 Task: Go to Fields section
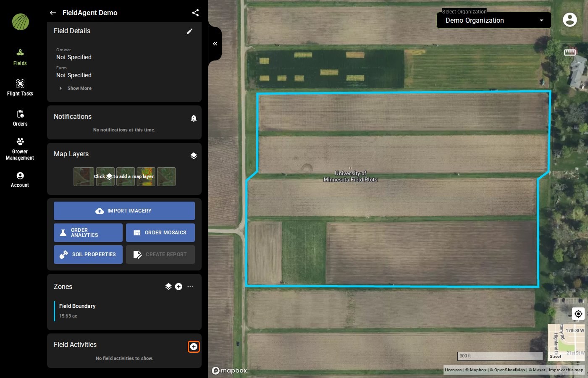(20, 57)
